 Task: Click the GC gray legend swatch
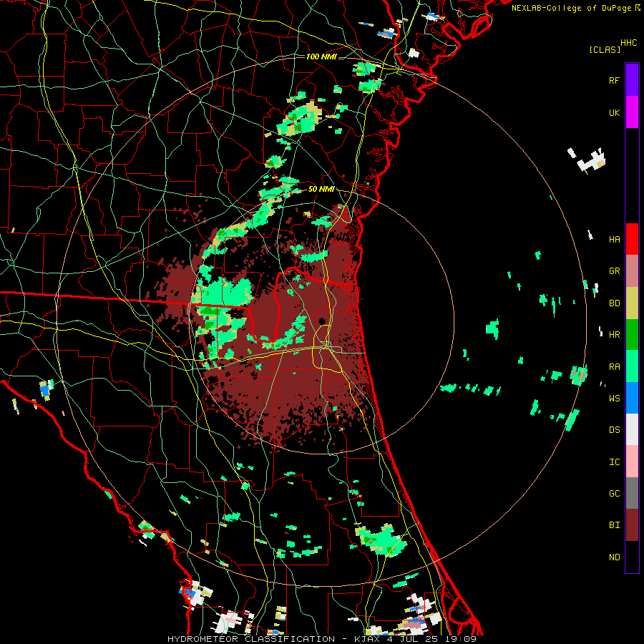[x=632, y=494]
